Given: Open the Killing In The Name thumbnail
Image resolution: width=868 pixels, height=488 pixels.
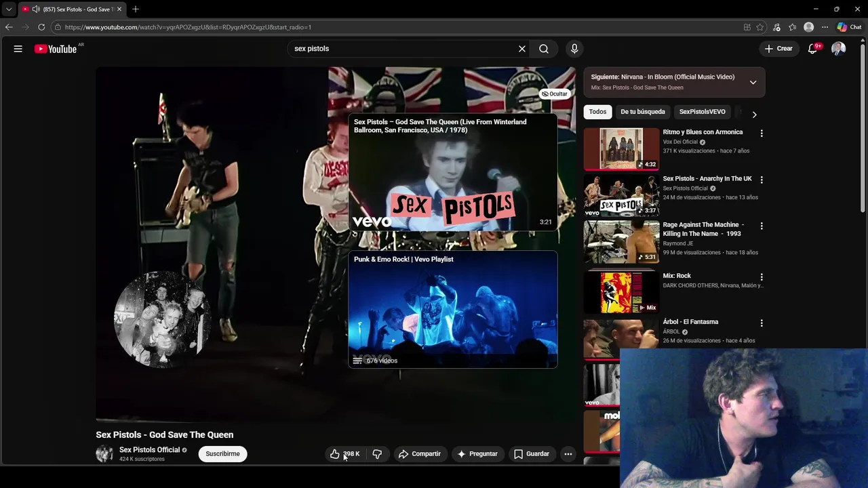Looking at the screenshot, I should point(621,241).
